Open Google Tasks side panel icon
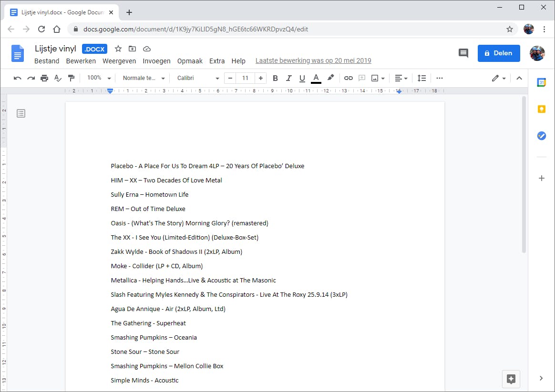555x392 pixels. [x=541, y=136]
